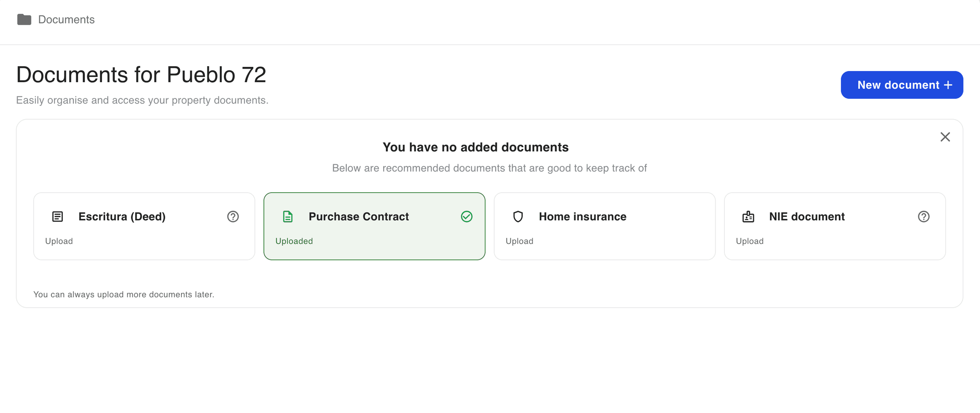Click the NIE document ID badge icon
The height and width of the screenshot is (413, 980).
point(748,216)
